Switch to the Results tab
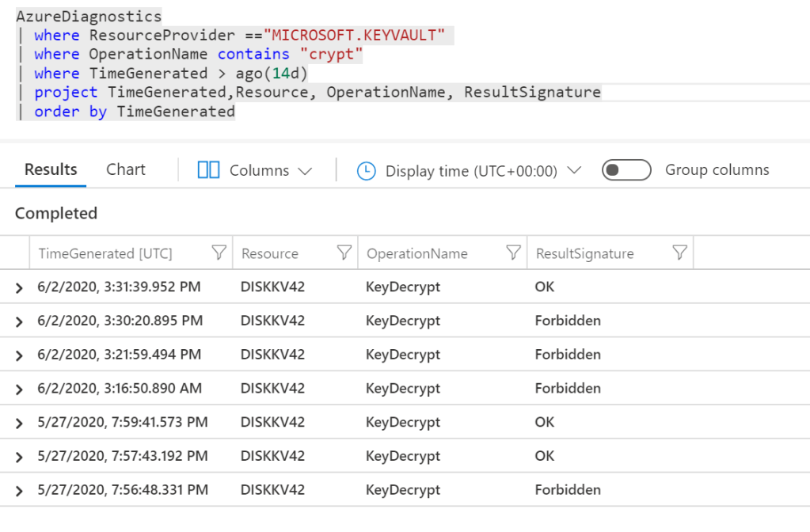The height and width of the screenshot is (532, 810). 51,169
